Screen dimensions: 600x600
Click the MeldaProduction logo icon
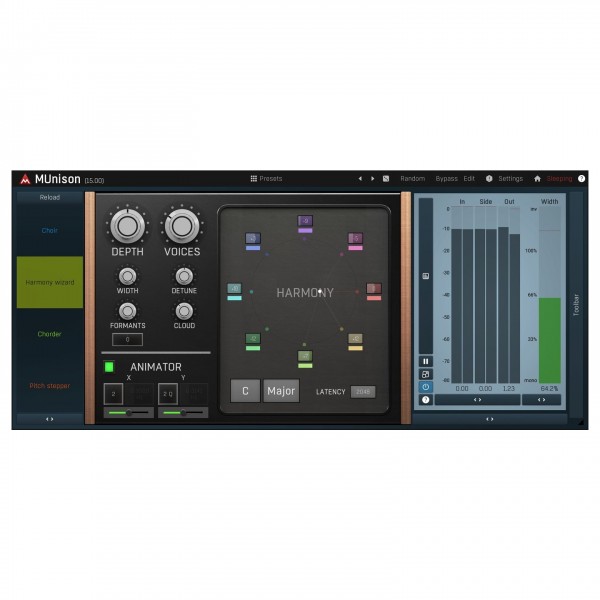click(x=25, y=179)
